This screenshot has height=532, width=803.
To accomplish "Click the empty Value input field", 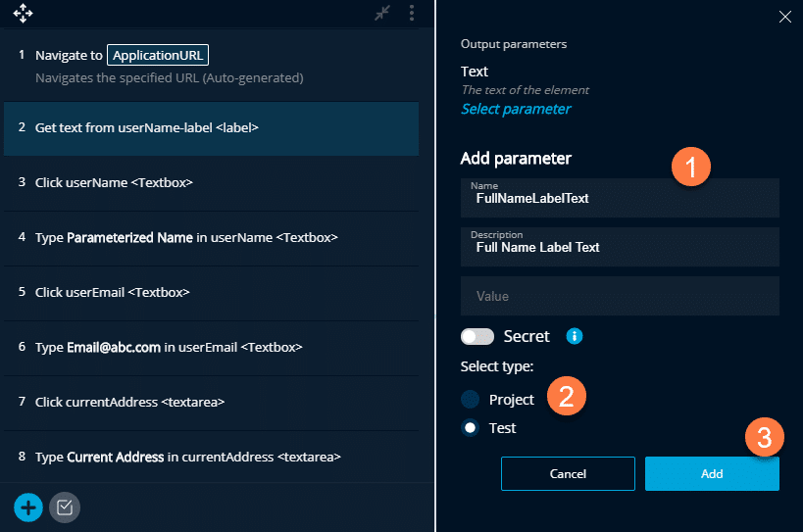I will [620, 296].
